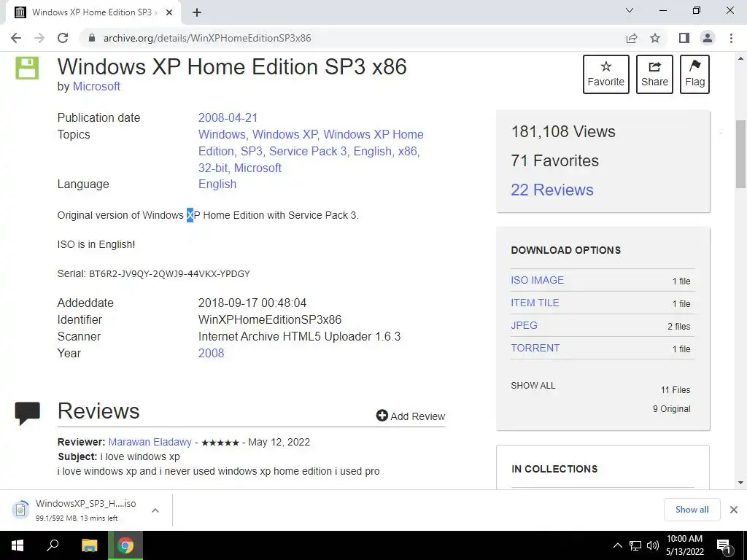Click the 11 Files count
The width and height of the screenshot is (747, 560).
[675, 390]
